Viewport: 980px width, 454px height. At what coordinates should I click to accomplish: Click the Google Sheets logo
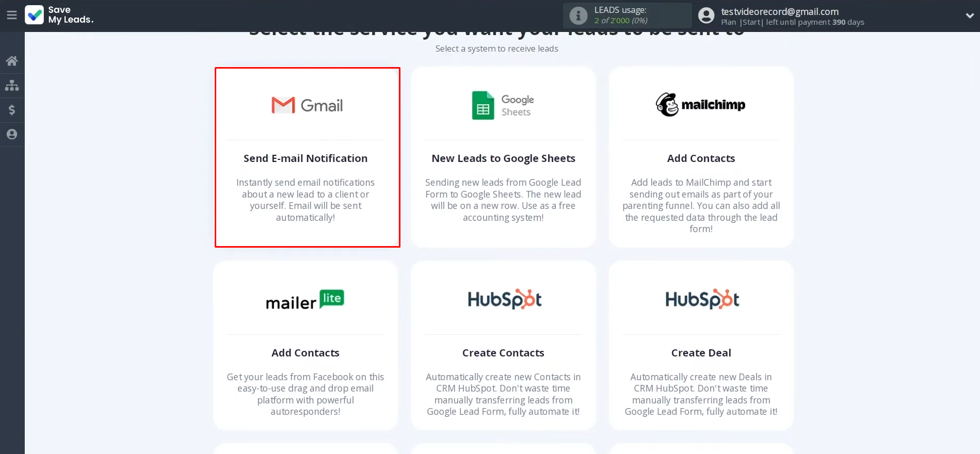(x=503, y=105)
